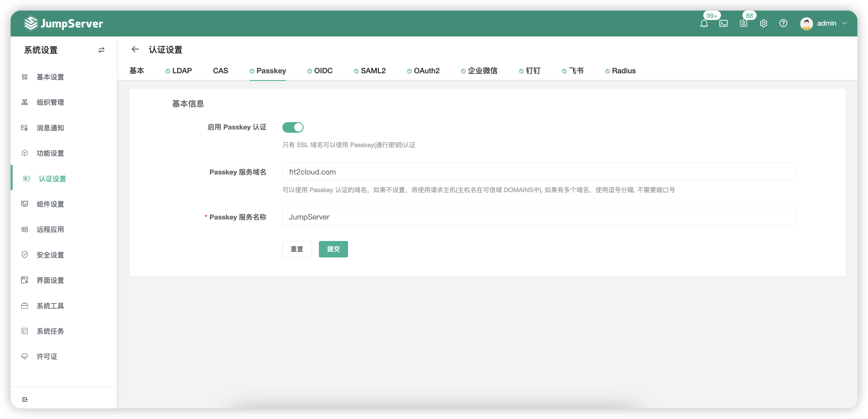Click the 系统任务 list icon
The image size is (868, 419).
coord(25,331)
